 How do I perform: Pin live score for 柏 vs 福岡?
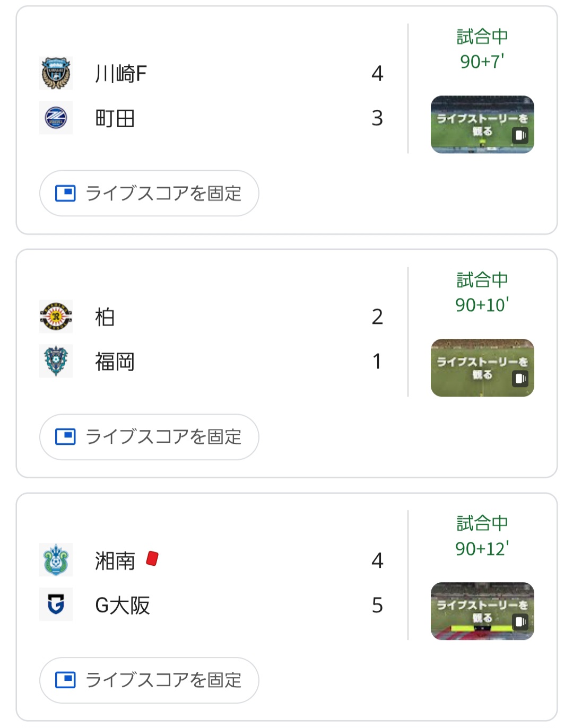pyautogui.click(x=149, y=437)
